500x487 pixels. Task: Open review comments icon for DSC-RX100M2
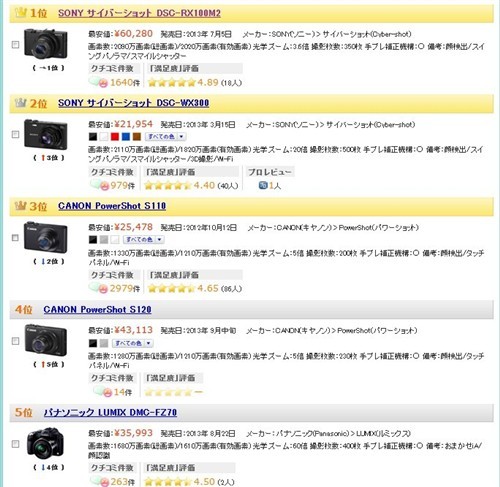point(99,82)
